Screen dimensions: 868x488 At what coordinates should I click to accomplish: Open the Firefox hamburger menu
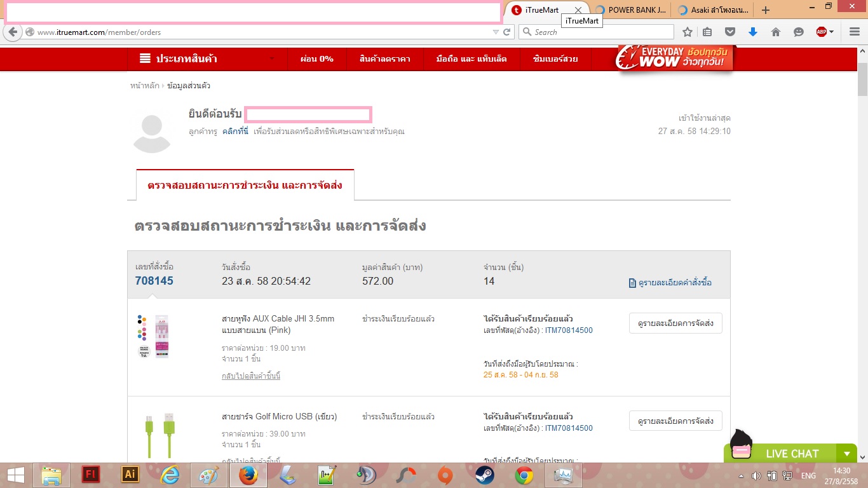(854, 32)
